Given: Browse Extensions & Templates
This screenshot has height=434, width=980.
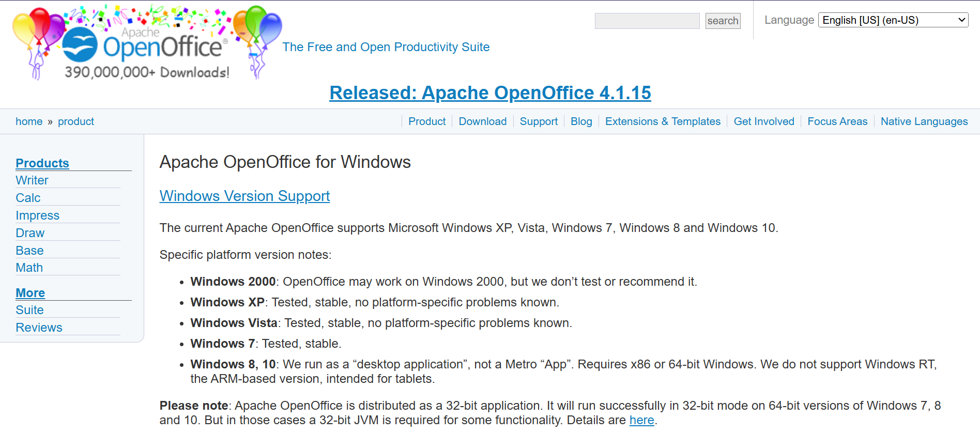Looking at the screenshot, I should 663,121.
